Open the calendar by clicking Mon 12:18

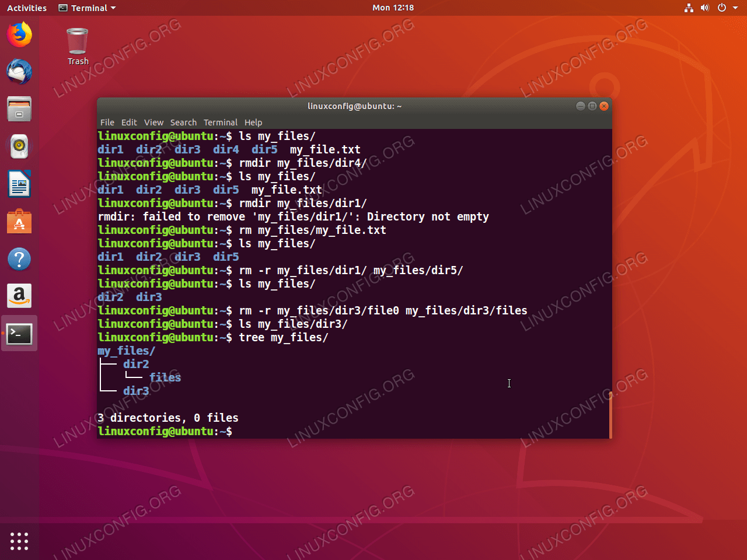click(x=393, y=8)
